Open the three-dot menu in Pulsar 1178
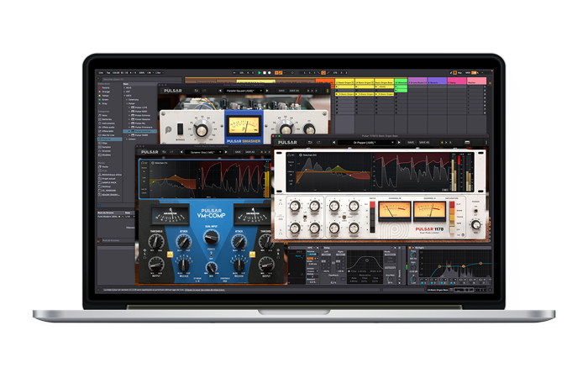The height and width of the screenshot is (378, 588). pyautogui.click(x=486, y=143)
